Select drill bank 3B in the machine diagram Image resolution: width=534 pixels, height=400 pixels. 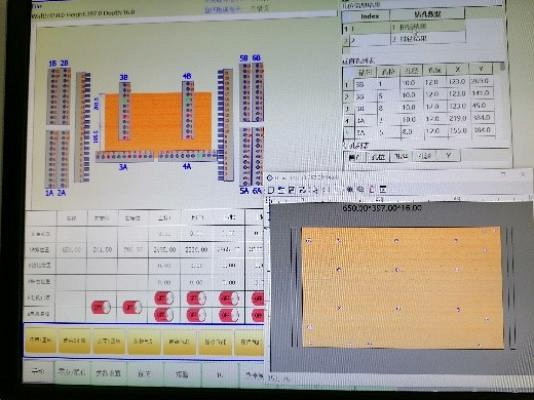125,111
